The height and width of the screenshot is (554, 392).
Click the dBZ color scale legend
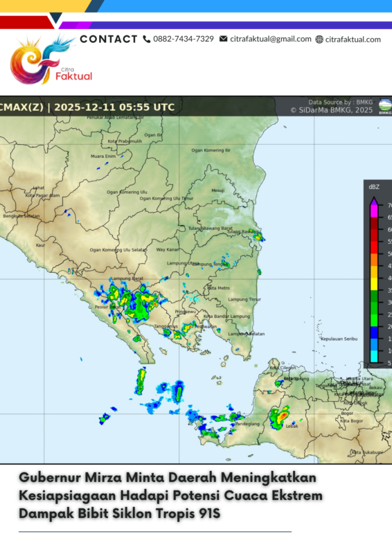[x=378, y=274]
